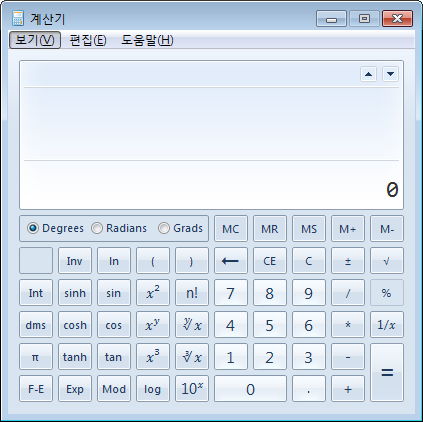Click the tan button
Screen dimensions: 423x422
pyautogui.click(x=114, y=357)
